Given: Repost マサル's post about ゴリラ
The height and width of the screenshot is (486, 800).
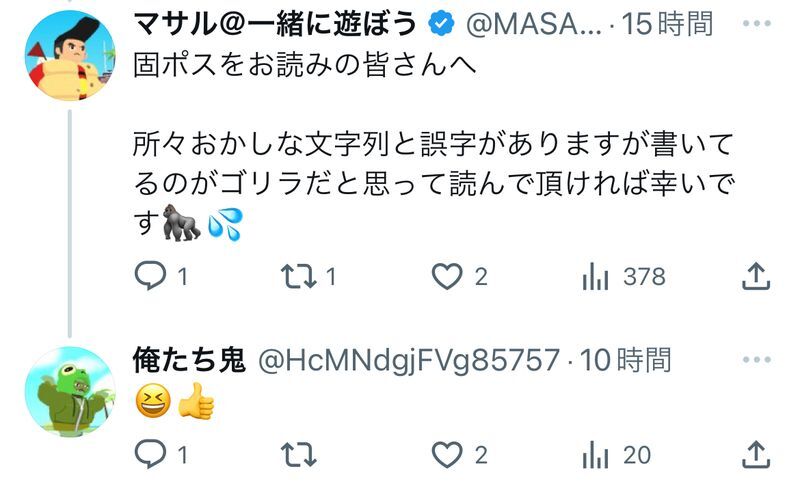Looking at the screenshot, I should (x=309, y=276).
